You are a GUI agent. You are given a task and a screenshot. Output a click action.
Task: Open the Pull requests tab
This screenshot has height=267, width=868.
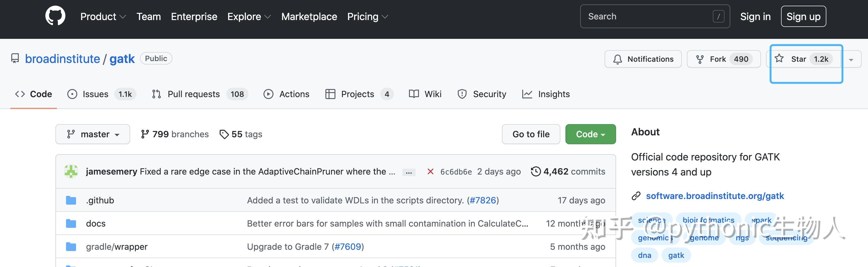coord(200,94)
